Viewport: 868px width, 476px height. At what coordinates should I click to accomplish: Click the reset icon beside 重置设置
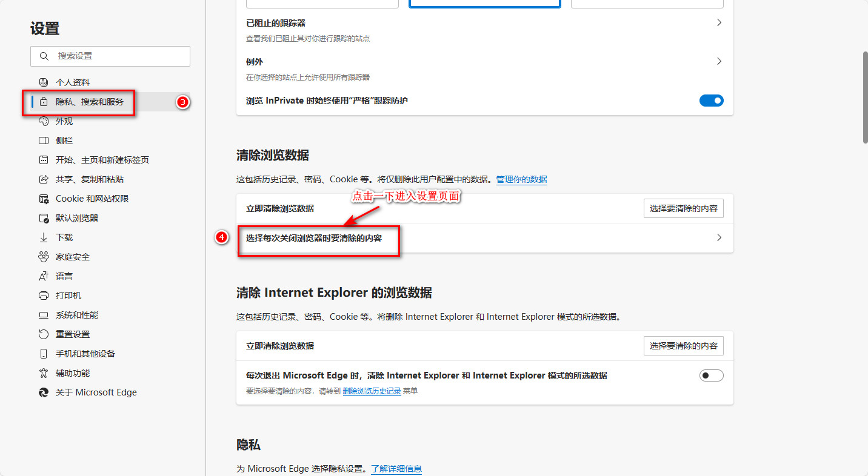tap(43, 334)
